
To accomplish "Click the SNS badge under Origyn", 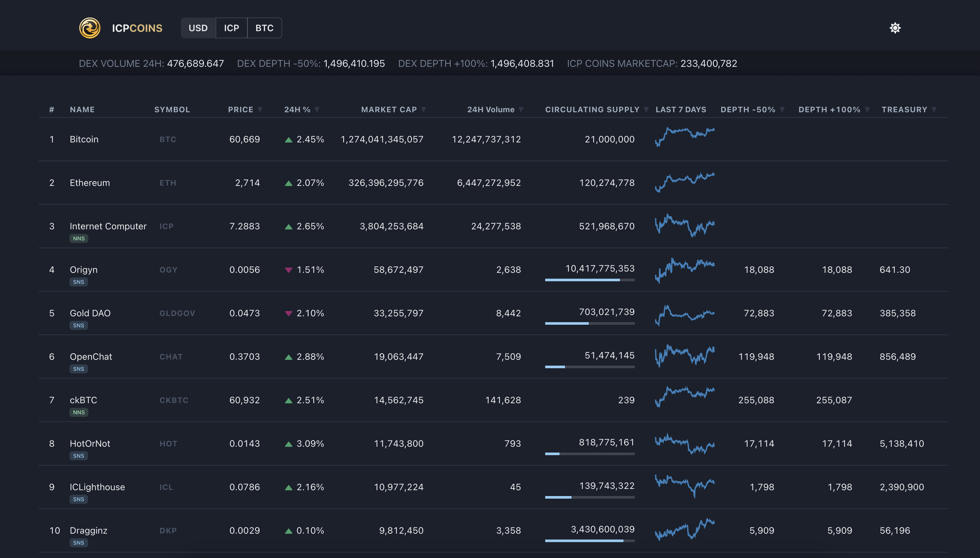I will pos(79,282).
